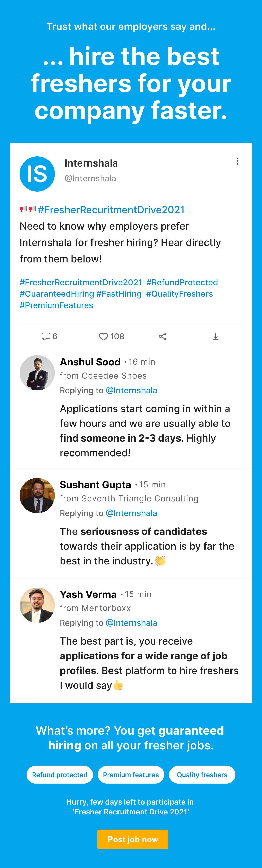Click the comment bubble icon showing 6
Screen dimensions: 262x868
click(x=45, y=336)
